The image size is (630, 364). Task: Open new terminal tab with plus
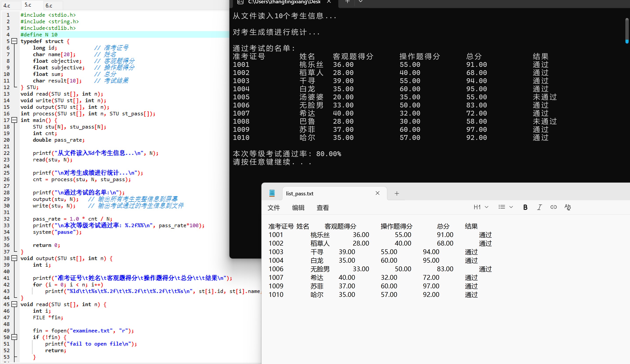click(347, 2)
